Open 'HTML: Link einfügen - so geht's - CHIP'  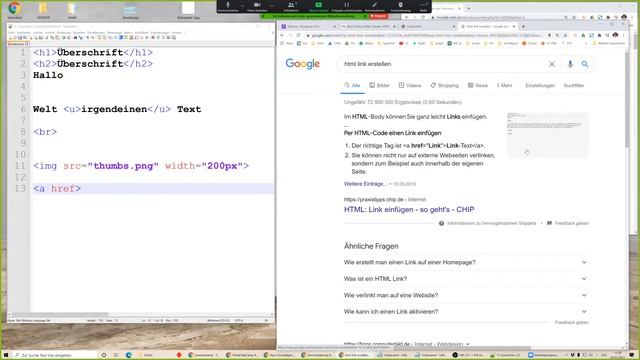coord(409,209)
